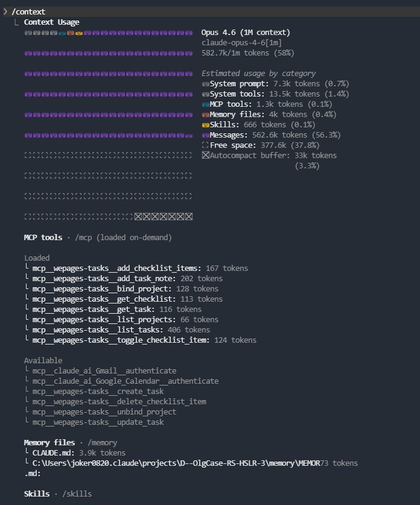Open the CLAUDE.md memory file entry
This screenshot has width=420, height=505.
(x=54, y=453)
